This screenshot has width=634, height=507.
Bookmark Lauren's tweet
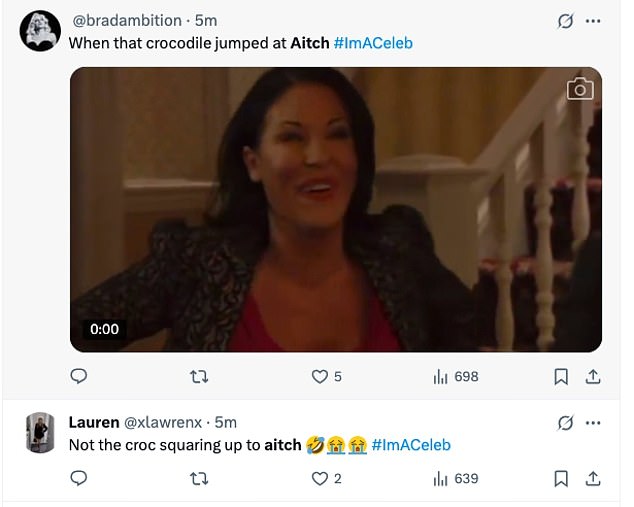[561, 479]
